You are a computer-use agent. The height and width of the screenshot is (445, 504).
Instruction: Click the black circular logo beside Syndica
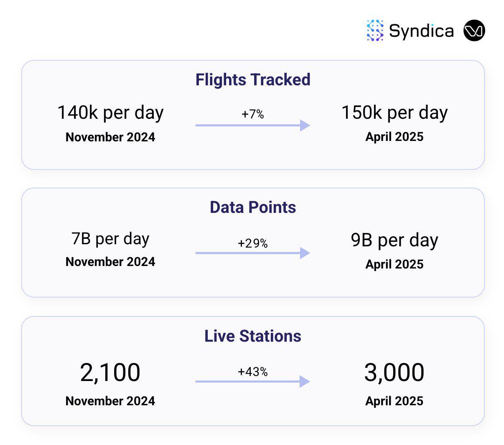(474, 31)
